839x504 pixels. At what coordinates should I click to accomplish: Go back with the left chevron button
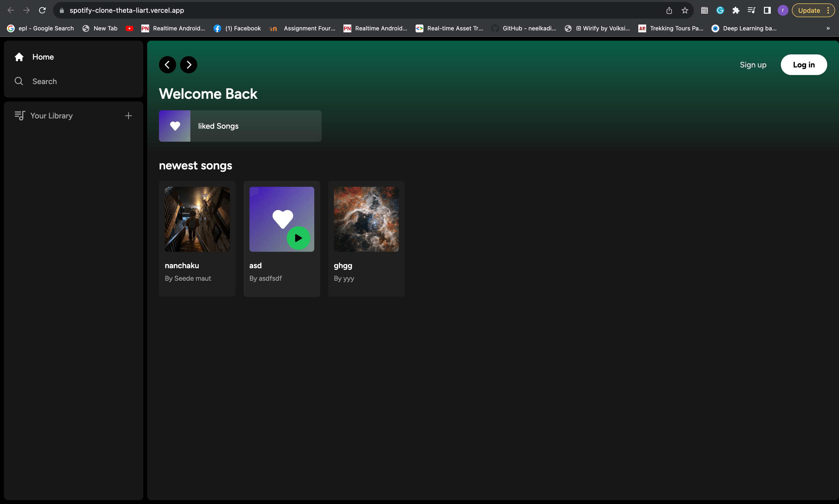pyautogui.click(x=168, y=64)
